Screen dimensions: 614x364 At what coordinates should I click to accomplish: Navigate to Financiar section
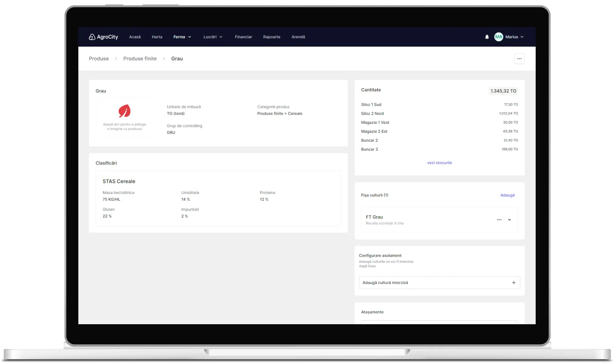[243, 37]
